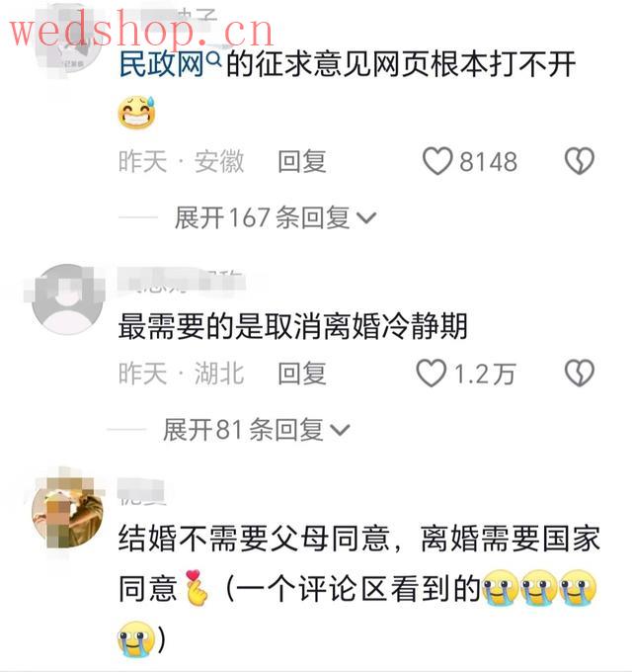
Task: Like the 民政网 comment with 8148 likes
Action: (437, 161)
